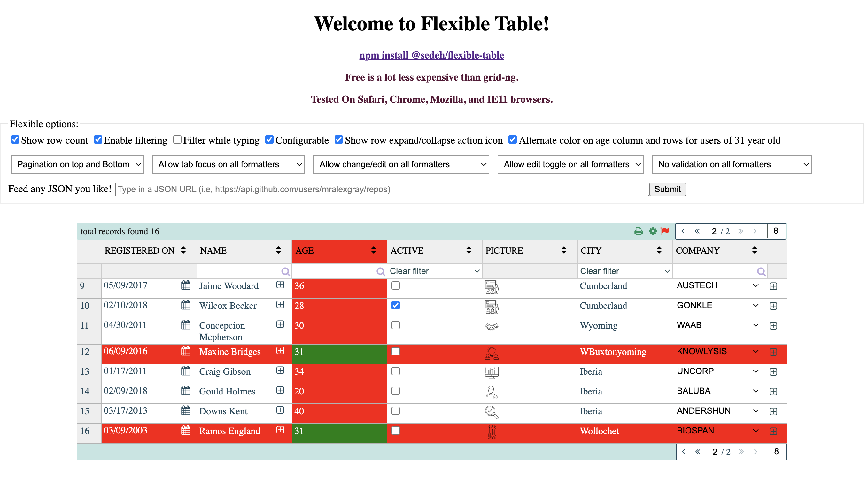This screenshot has height=484, width=868.
Task: Enable Filter while typing checkbox
Action: point(177,139)
